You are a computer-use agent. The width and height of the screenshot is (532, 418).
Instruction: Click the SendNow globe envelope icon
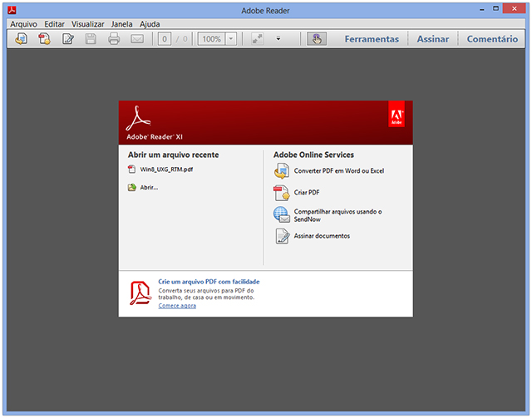click(282, 214)
